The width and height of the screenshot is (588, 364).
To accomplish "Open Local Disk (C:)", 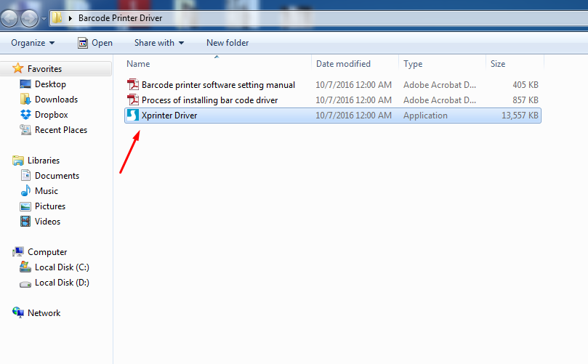I will pyautogui.click(x=62, y=267).
